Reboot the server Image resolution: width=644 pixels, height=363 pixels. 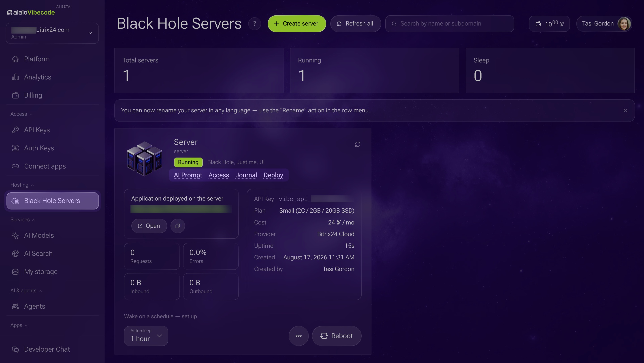click(x=337, y=335)
